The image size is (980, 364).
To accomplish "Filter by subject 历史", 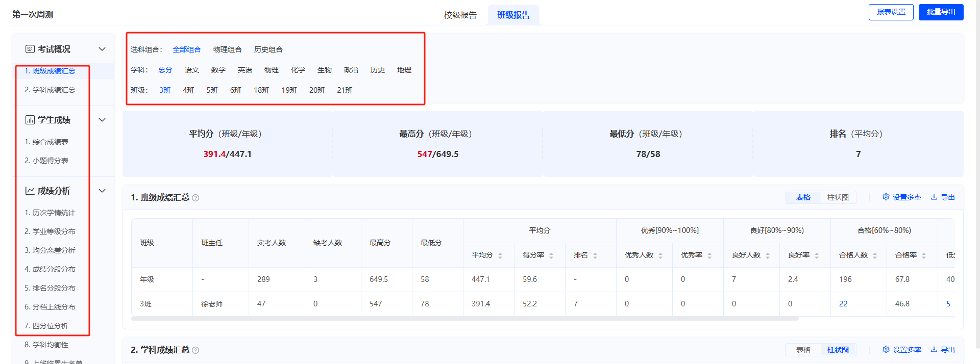I will [378, 70].
